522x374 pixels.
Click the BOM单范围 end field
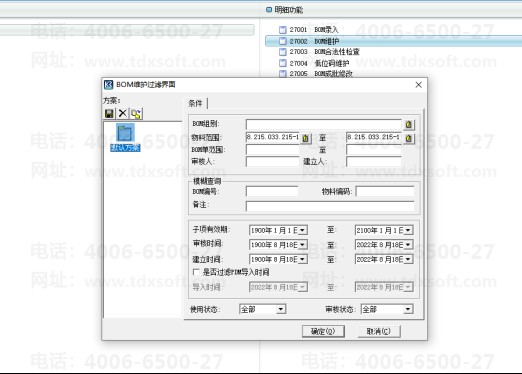pyautogui.click(x=374, y=150)
